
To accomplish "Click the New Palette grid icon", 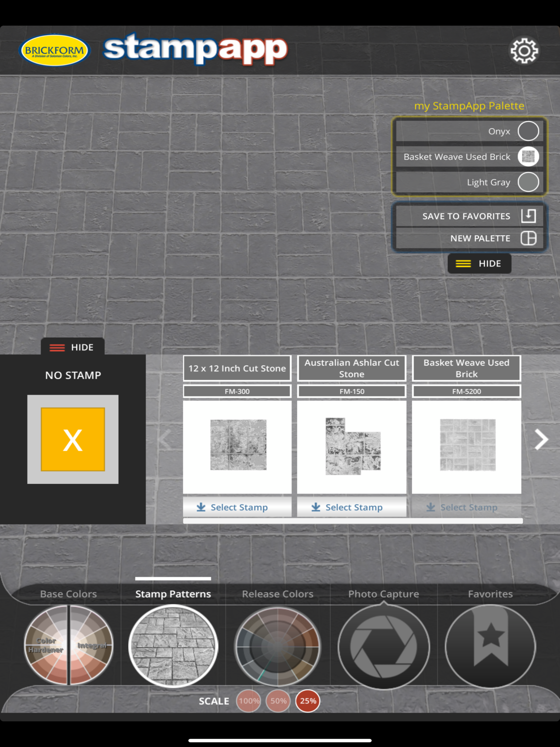I will 528,238.
